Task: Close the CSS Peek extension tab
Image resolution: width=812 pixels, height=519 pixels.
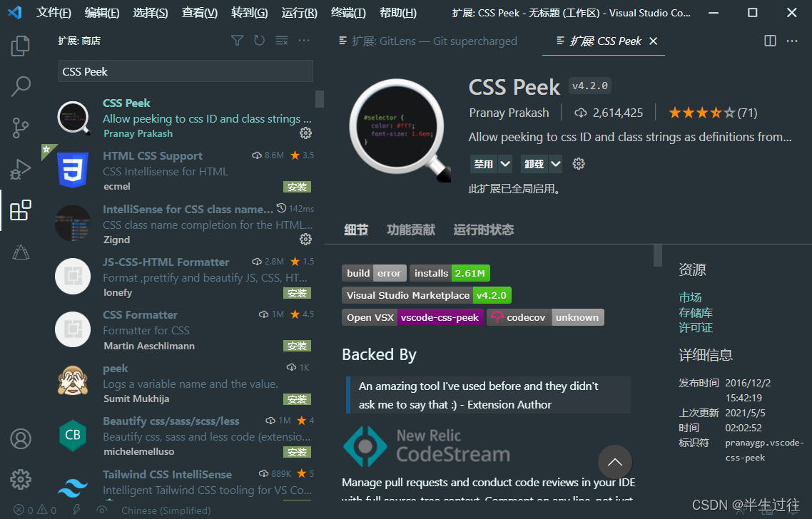Action: pyautogui.click(x=654, y=41)
